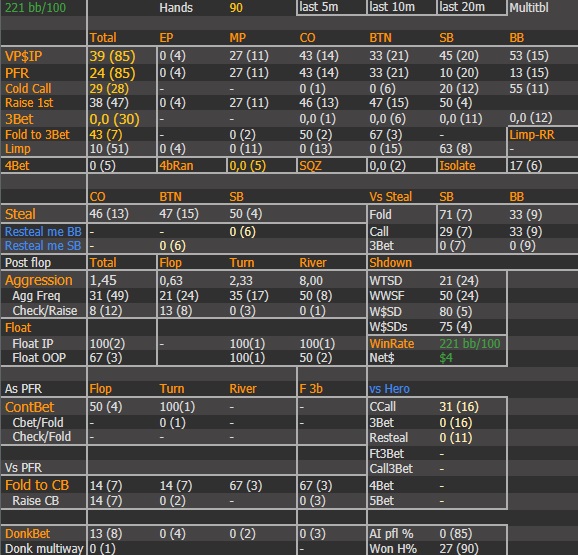Click the ContBet stat label
578x555 pixels.
29,407
